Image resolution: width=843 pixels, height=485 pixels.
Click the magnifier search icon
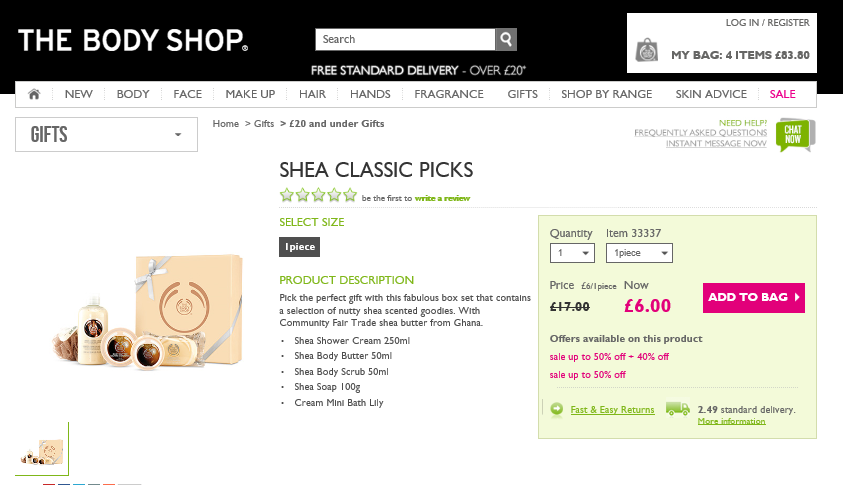click(x=507, y=39)
